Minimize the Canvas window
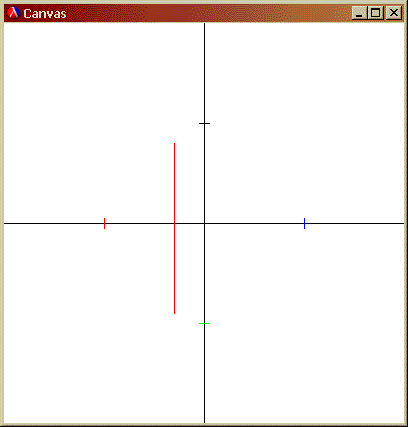The width and height of the screenshot is (408, 427). click(359, 13)
